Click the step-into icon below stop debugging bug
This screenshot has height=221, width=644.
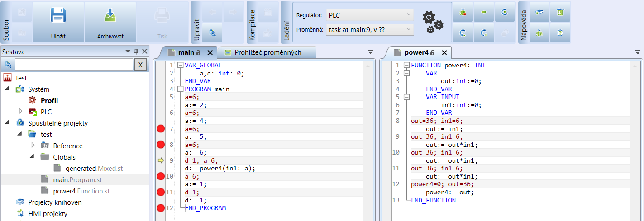coord(463,33)
